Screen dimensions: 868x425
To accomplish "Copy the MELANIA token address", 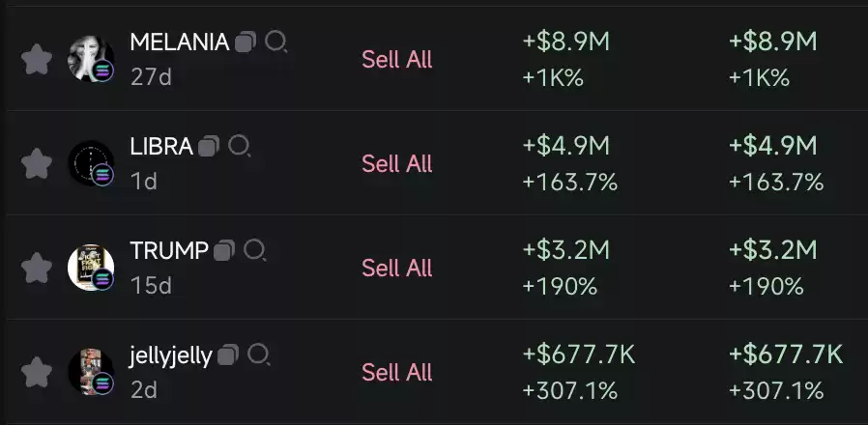I will [246, 42].
